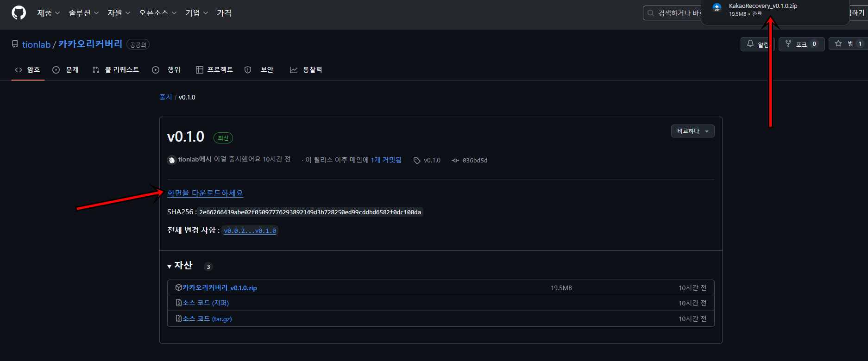This screenshot has width=868, height=361.
Task: Switch to the 프로젝트 tab
Action: tap(214, 70)
